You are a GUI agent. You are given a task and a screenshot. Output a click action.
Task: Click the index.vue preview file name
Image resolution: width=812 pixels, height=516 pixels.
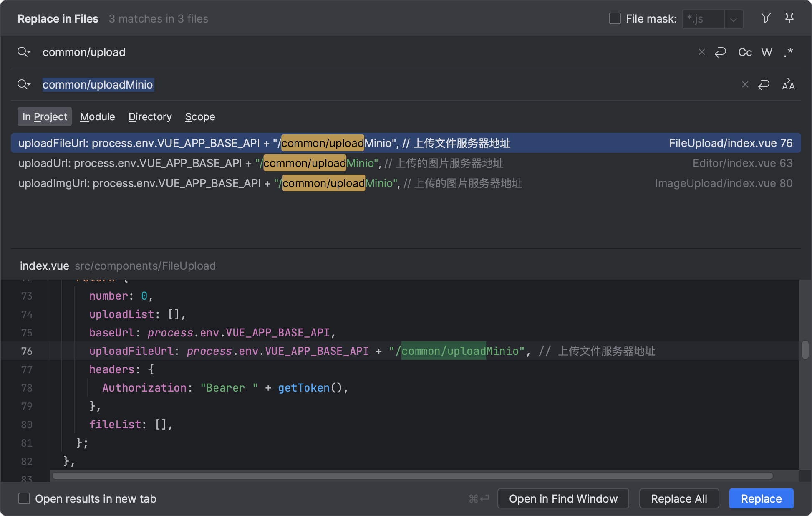click(x=45, y=266)
